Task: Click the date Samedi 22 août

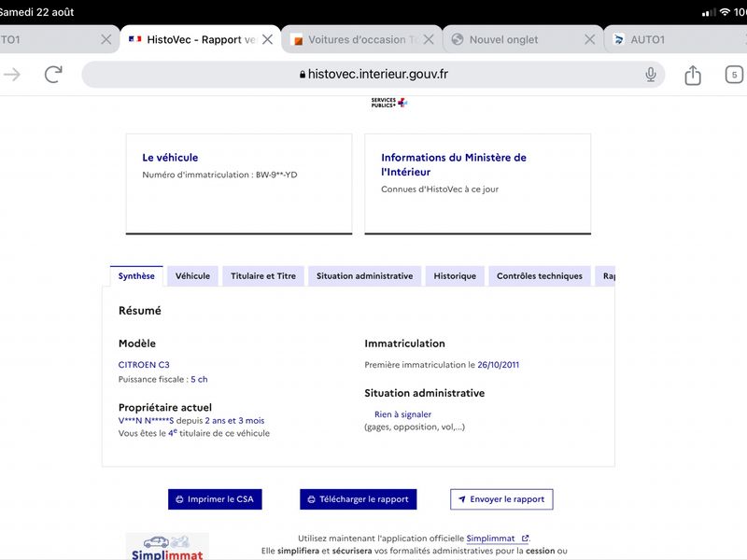Action: pos(36,12)
